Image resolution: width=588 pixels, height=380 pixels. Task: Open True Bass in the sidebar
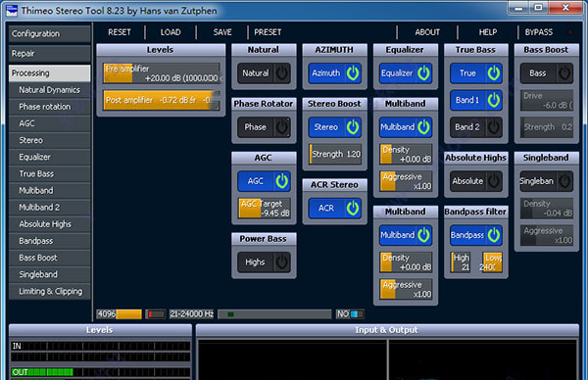click(x=49, y=174)
